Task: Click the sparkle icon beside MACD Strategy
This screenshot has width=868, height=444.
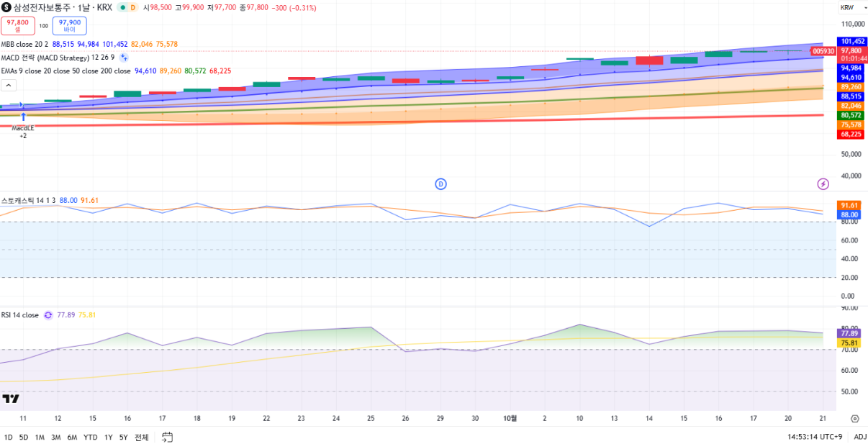Action: point(124,58)
